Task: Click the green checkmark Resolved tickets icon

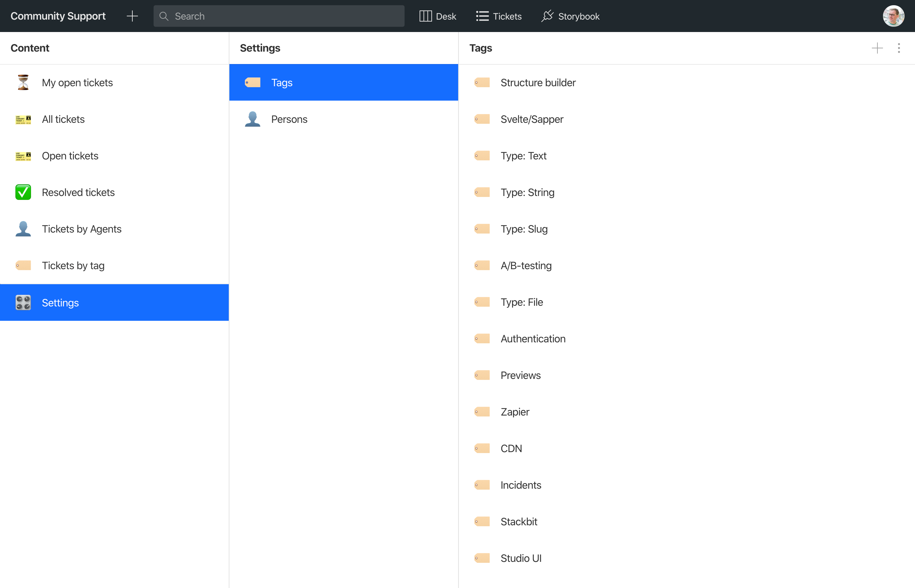Action: (23, 192)
